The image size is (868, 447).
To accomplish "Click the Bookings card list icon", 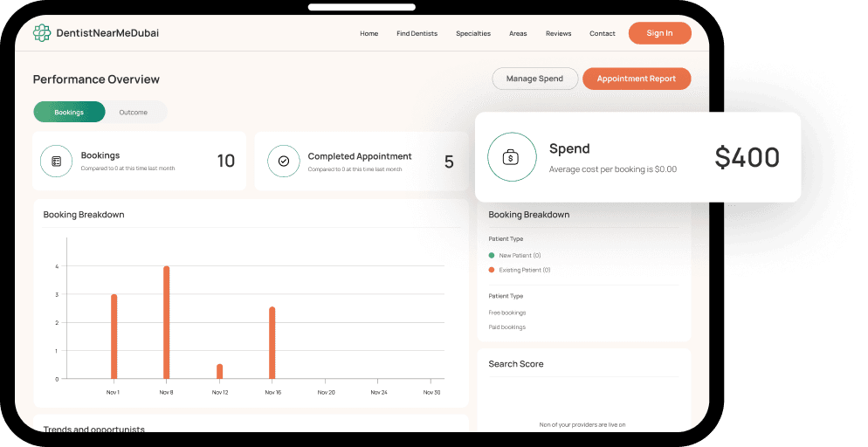I will pos(57,162).
